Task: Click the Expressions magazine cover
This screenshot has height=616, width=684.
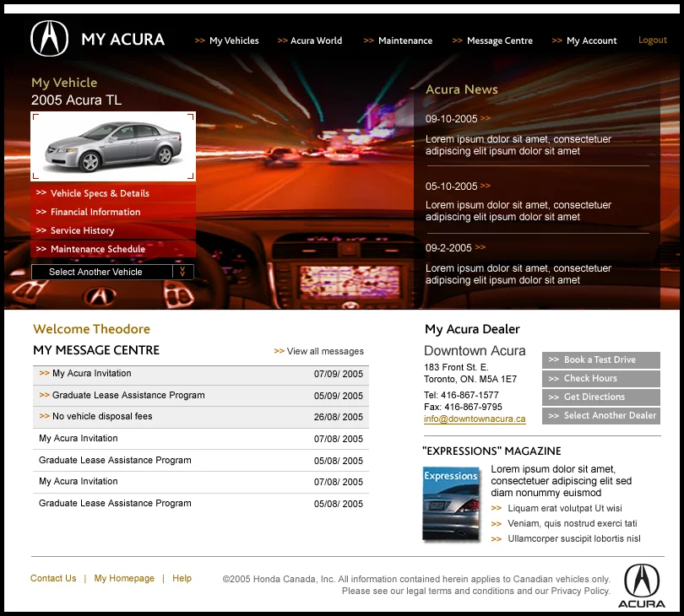Action: pyautogui.click(x=452, y=504)
